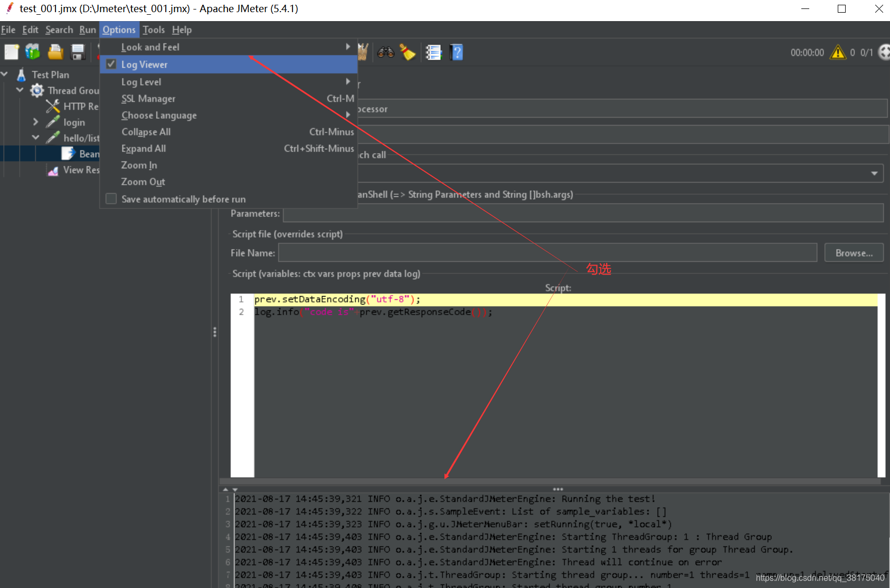Select log line 'List of sample_variables: []'

451,511
